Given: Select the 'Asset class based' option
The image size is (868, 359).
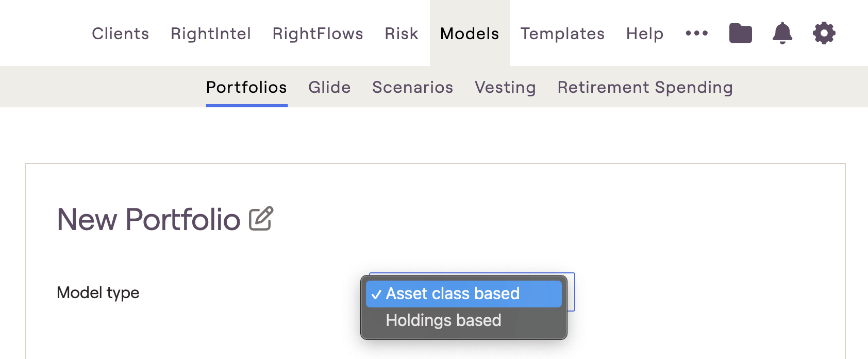Looking at the screenshot, I should pyautogui.click(x=463, y=293).
